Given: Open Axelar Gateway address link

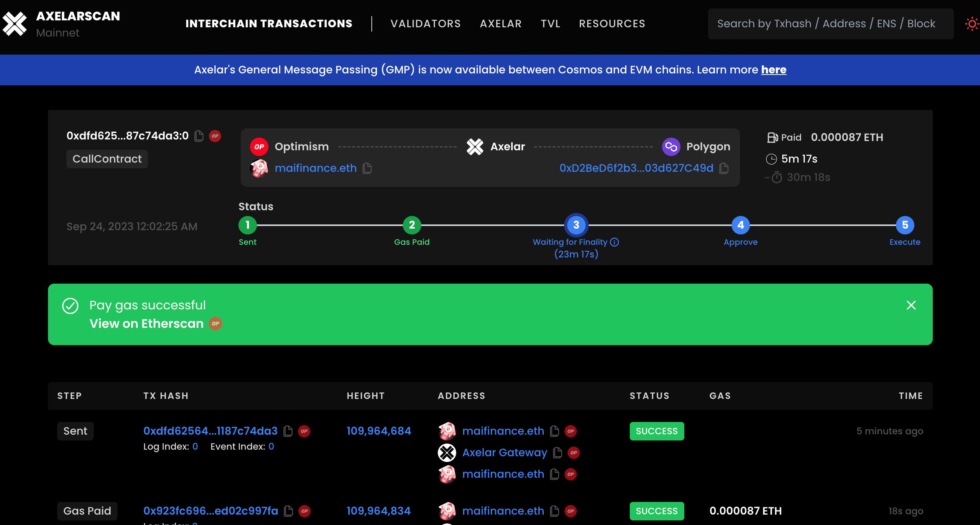Looking at the screenshot, I should (505, 452).
